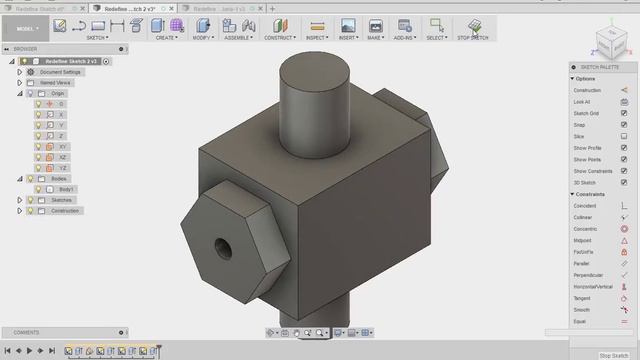This screenshot has width=640, height=360.
Task: Enable the Slice checkbox
Action: pyautogui.click(x=624, y=136)
